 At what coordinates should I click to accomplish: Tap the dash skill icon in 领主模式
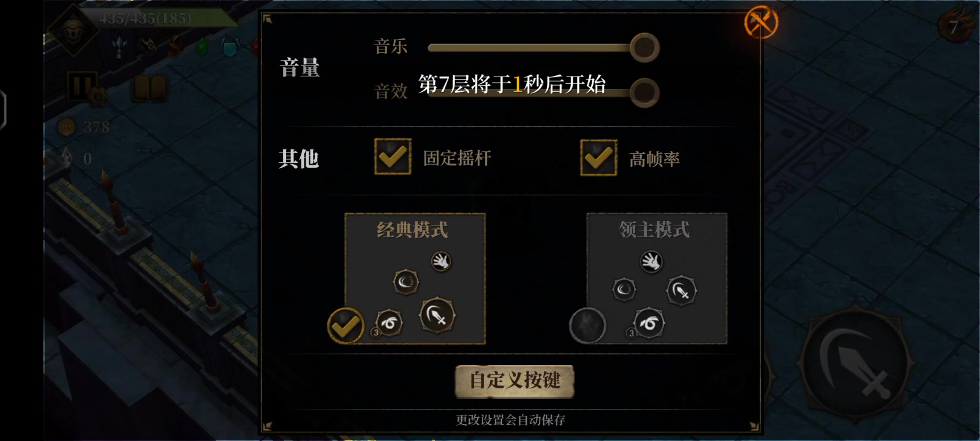coord(649,323)
